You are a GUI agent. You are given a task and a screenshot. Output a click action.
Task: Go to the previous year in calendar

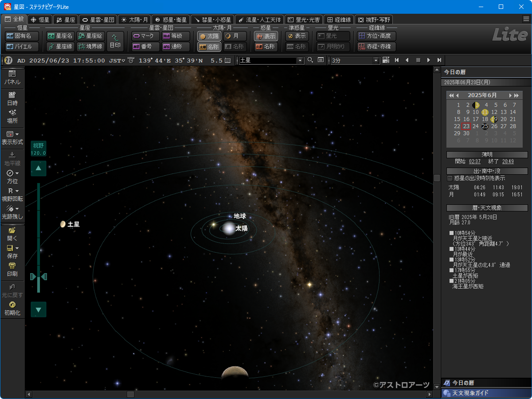coord(451,95)
